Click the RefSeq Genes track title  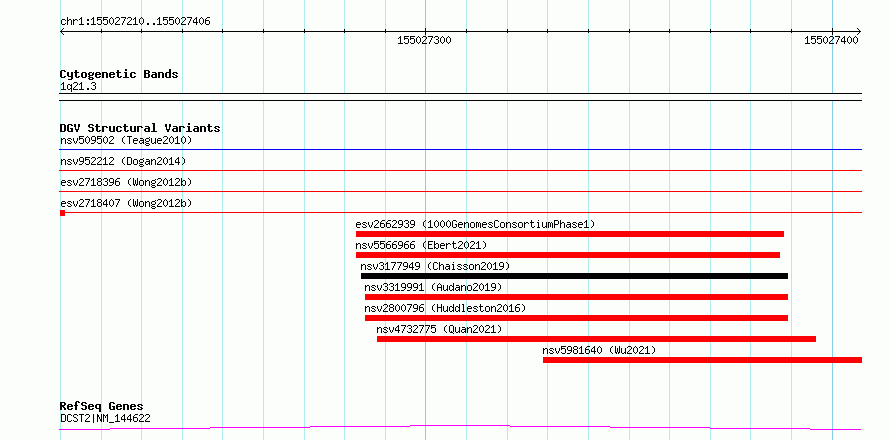point(102,406)
